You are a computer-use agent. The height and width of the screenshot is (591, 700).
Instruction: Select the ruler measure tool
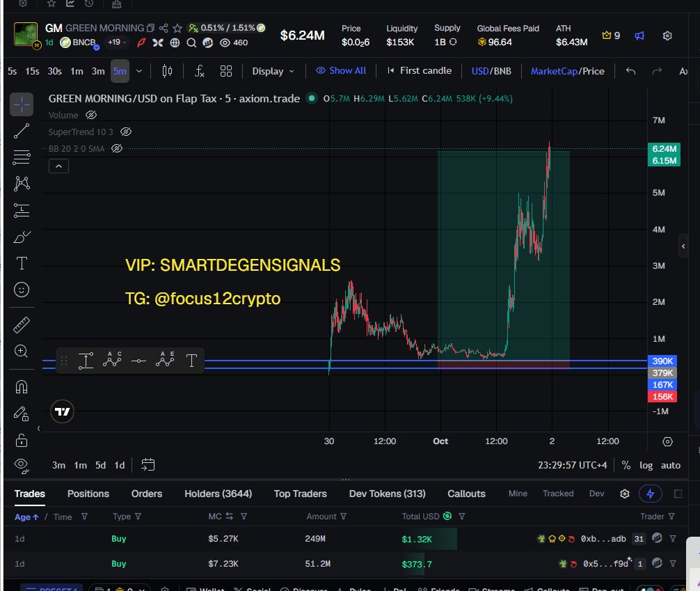(22, 325)
